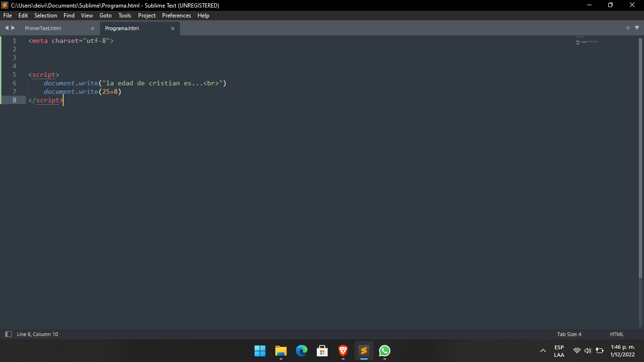Click the meta charset tag text
Screen dimensions: 644x362
click(71, 41)
